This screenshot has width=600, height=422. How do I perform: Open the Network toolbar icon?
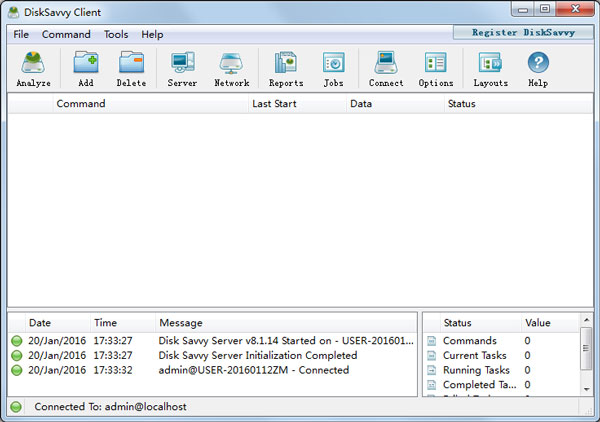(231, 63)
